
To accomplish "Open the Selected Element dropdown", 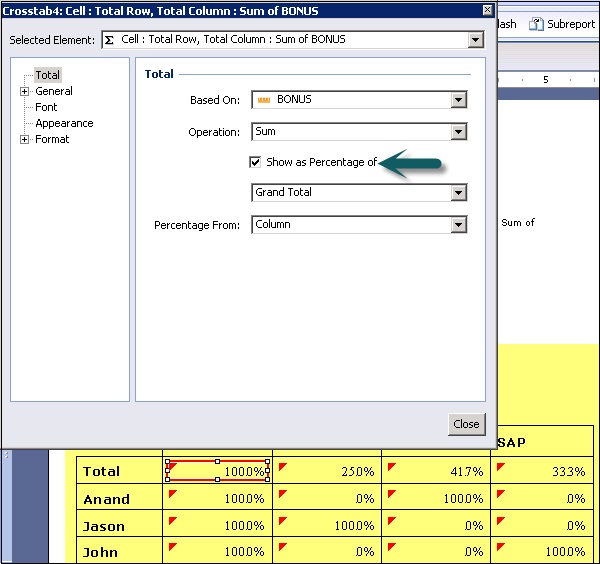I will pos(474,40).
